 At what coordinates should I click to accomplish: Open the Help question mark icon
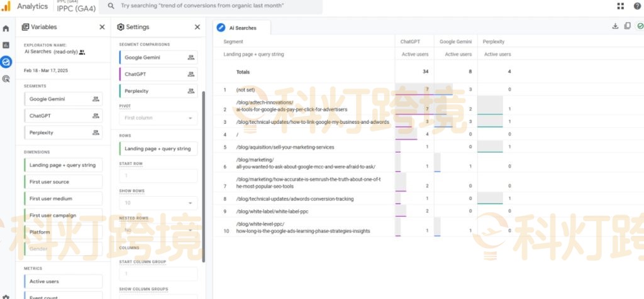coord(637,6)
